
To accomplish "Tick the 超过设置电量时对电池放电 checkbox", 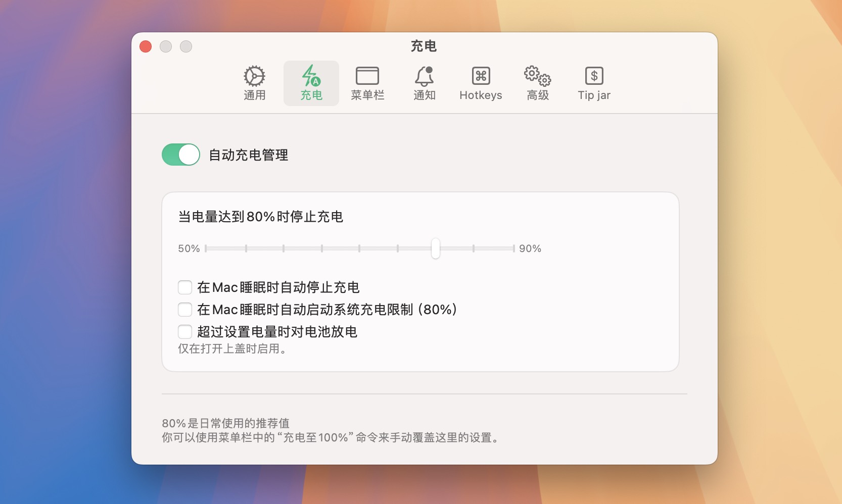I will 185,332.
